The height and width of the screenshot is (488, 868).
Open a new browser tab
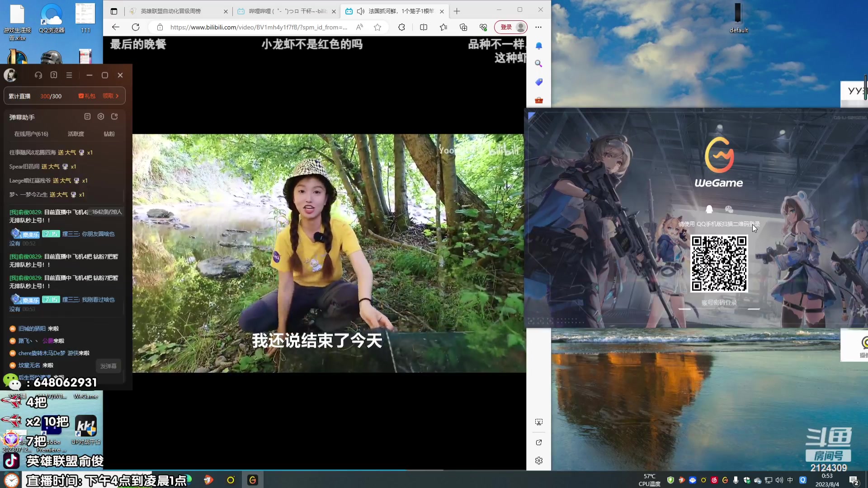[x=457, y=11]
